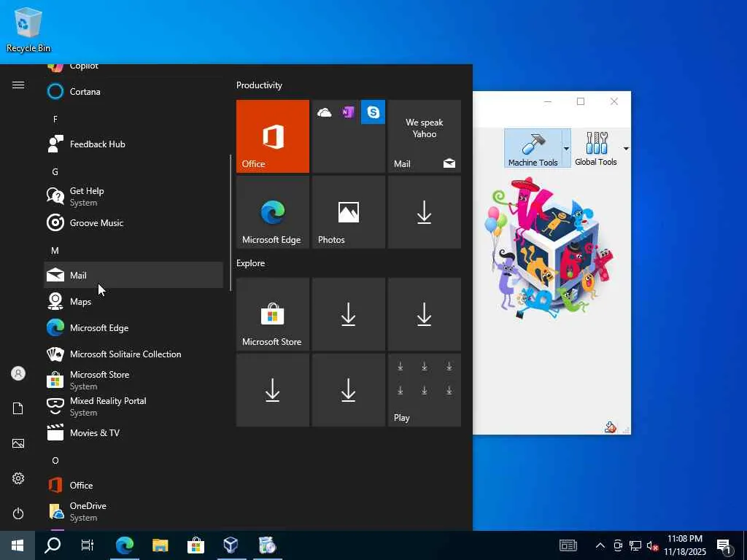Launch Mixed Reality Portal

[133, 406]
